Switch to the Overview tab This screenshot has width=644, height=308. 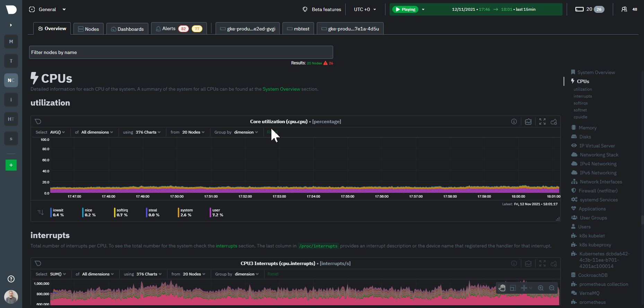click(x=52, y=28)
